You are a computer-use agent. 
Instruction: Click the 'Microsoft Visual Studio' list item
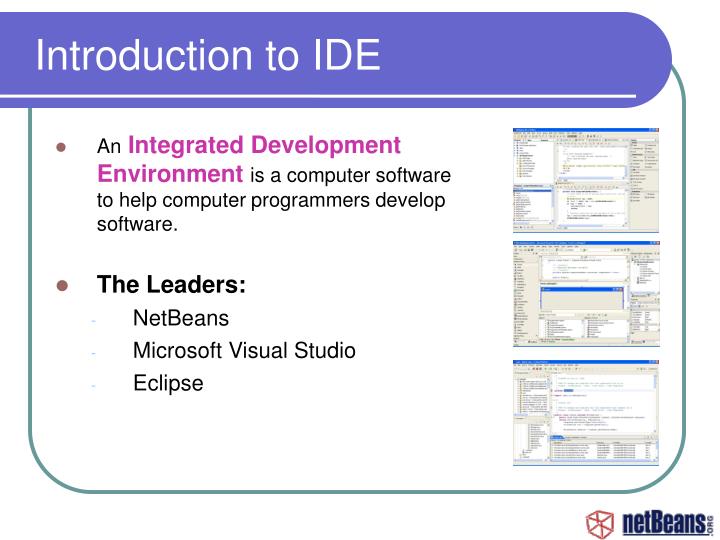[x=244, y=351]
